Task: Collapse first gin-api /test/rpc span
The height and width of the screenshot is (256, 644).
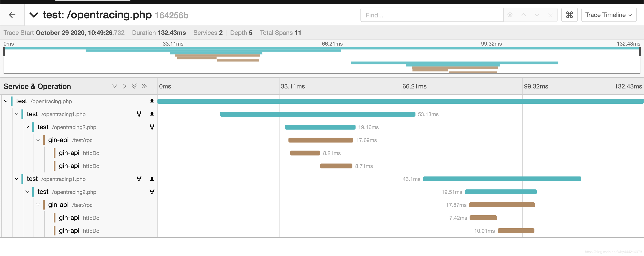Action: click(x=38, y=140)
